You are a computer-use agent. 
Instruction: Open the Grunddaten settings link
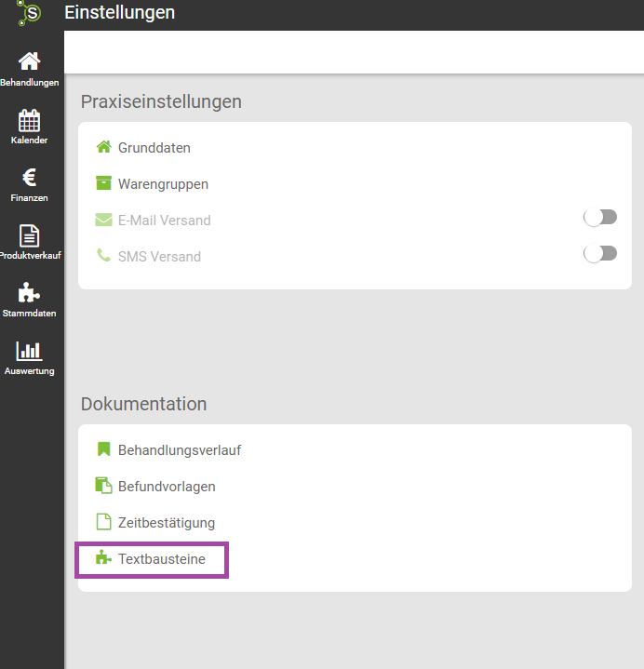tap(154, 148)
